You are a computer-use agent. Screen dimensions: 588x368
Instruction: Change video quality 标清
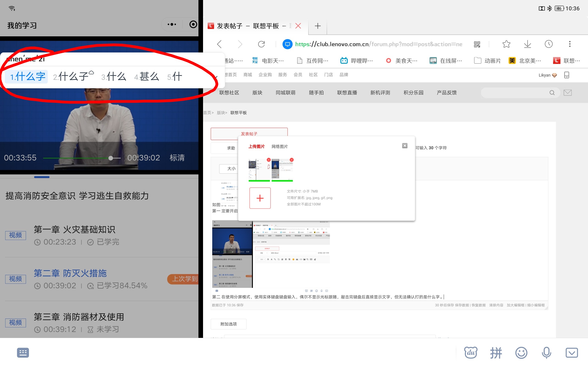coord(177,158)
